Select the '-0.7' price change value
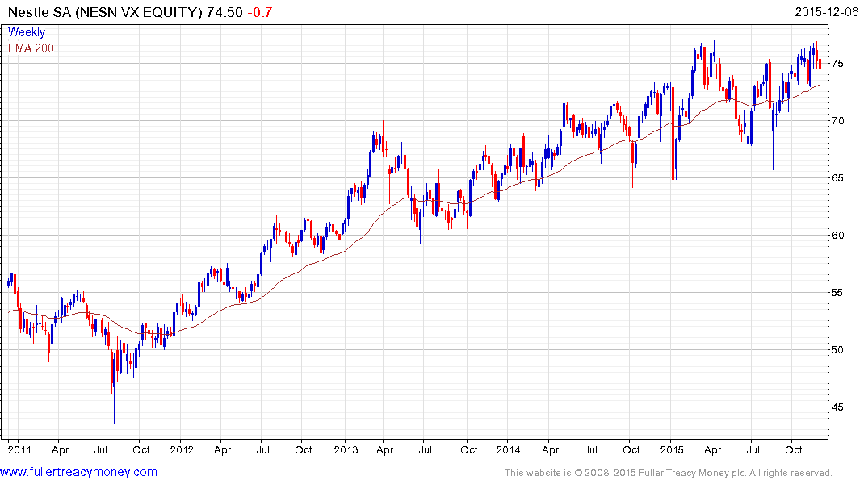The image size is (868, 484). coord(260,11)
